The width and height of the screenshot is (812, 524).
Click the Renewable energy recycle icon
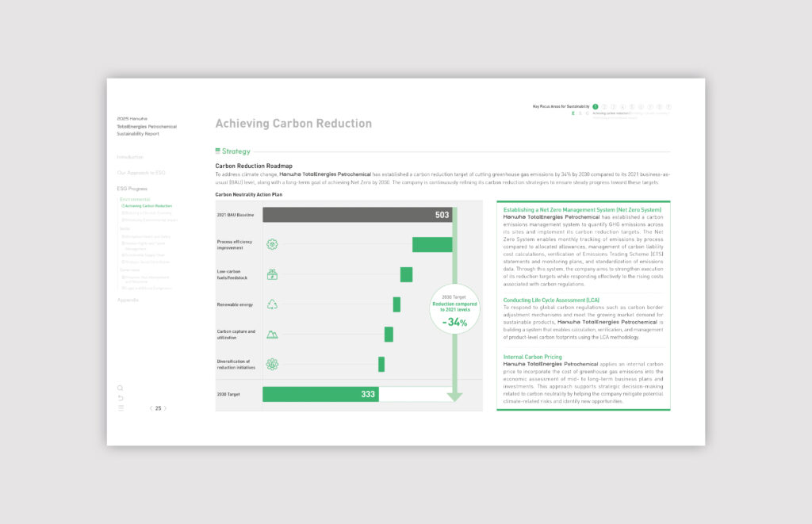click(272, 304)
